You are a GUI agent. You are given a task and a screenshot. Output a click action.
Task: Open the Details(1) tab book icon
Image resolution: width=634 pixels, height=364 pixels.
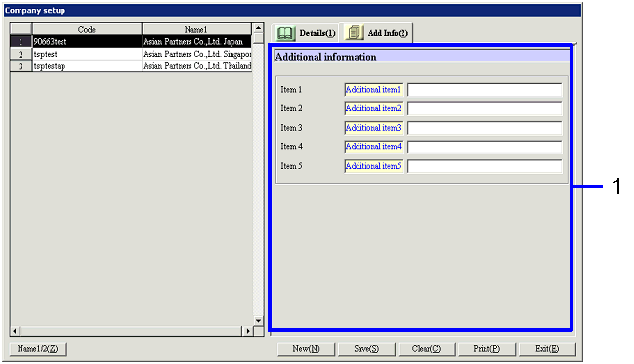point(286,33)
